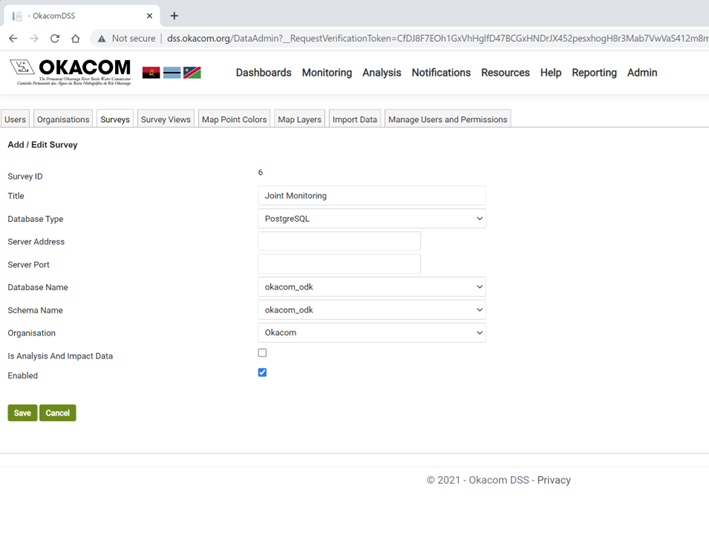The width and height of the screenshot is (709, 540).
Task: Click the Schema Name label
Action: [35, 310]
